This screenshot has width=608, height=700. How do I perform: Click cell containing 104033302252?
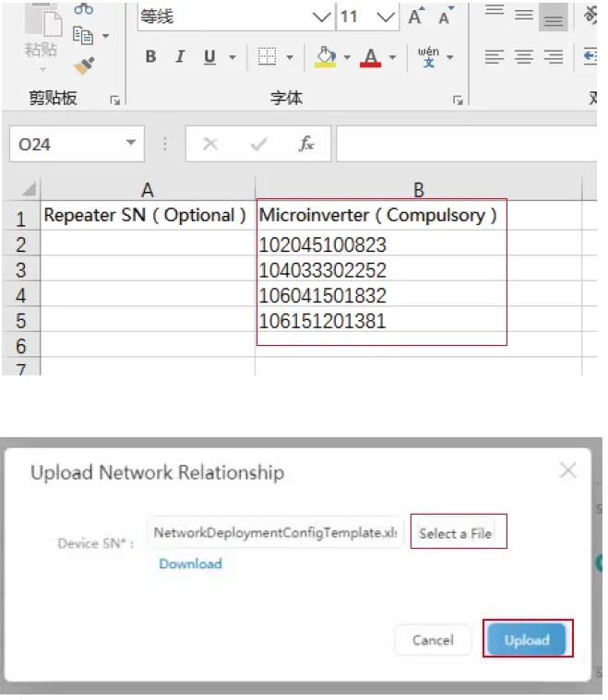click(x=419, y=270)
